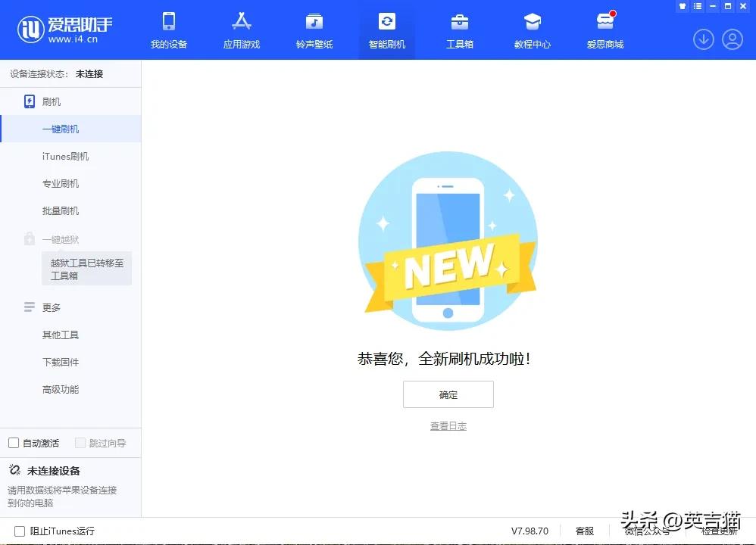
Task: Toggle the 跳过向导 skip wizard checkbox
Action: [x=81, y=442]
